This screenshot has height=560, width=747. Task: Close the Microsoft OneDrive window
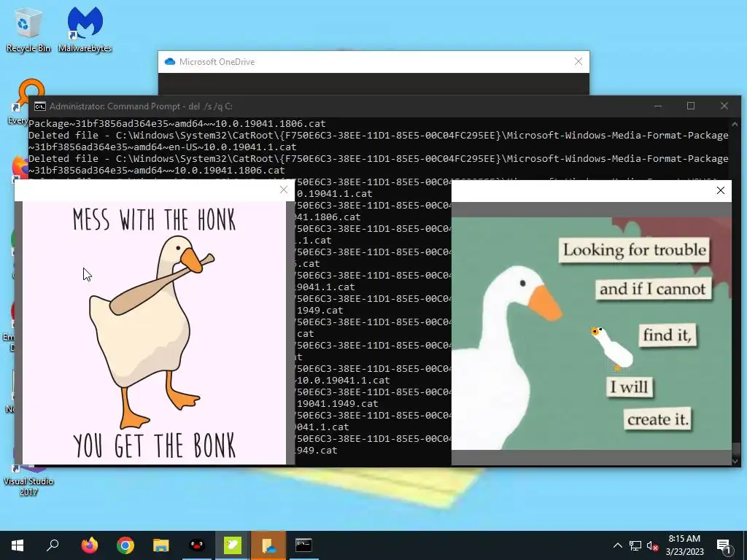coord(578,61)
